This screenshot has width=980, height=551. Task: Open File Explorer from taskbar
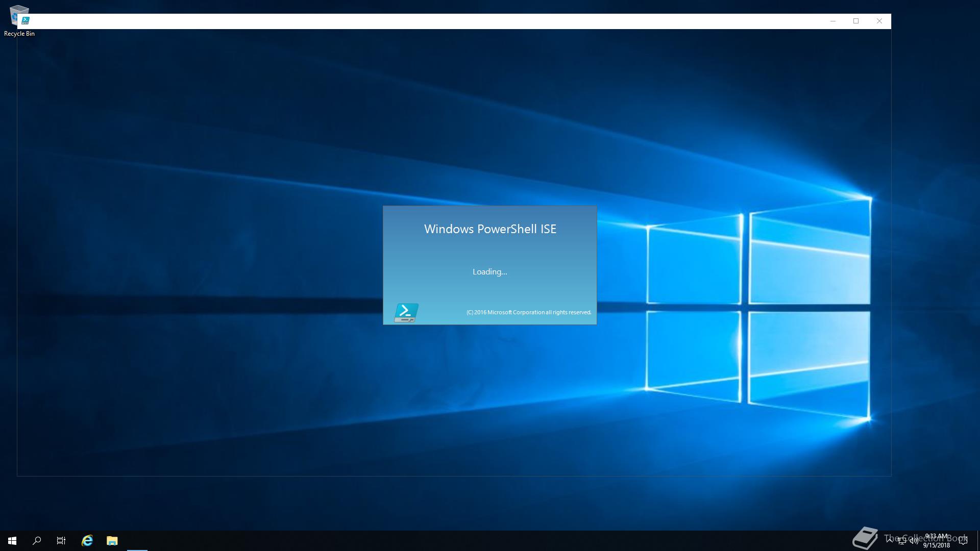112,541
